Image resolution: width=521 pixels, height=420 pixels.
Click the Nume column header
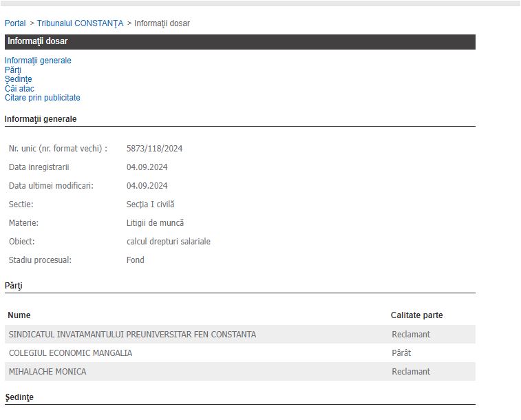(19, 315)
